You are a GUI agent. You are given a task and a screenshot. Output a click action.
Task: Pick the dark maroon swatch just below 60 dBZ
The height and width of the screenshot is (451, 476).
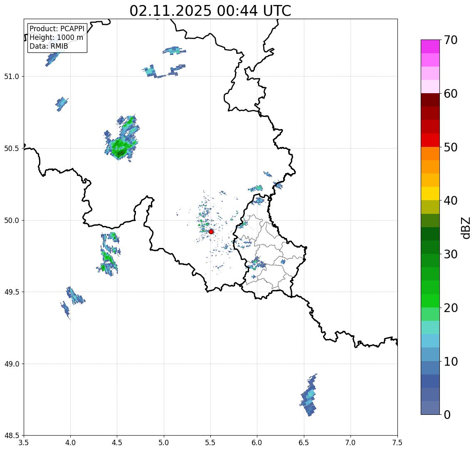click(x=430, y=100)
